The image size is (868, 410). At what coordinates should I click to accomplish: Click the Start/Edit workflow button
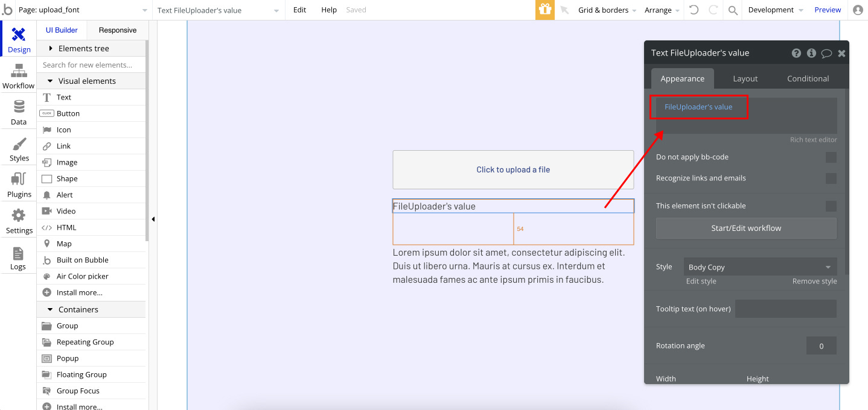(746, 228)
